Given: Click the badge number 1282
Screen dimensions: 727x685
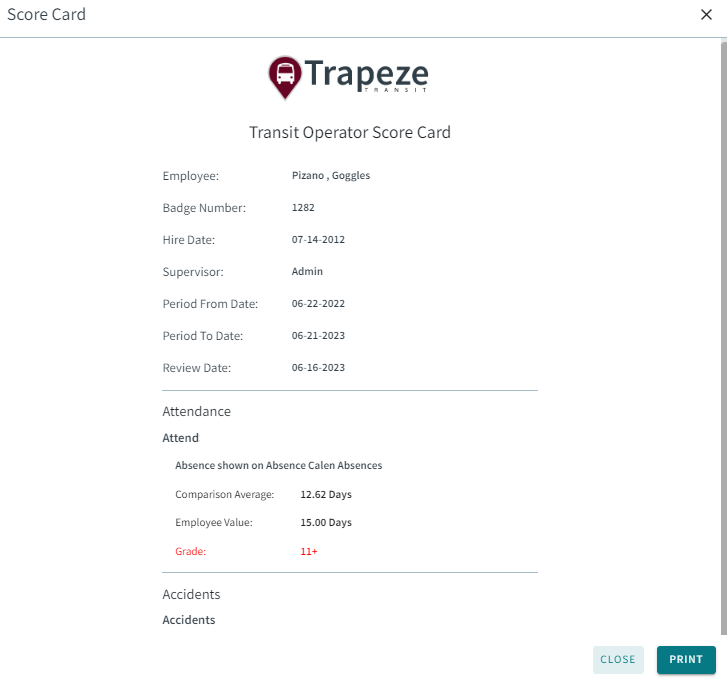Looking at the screenshot, I should click(304, 208).
